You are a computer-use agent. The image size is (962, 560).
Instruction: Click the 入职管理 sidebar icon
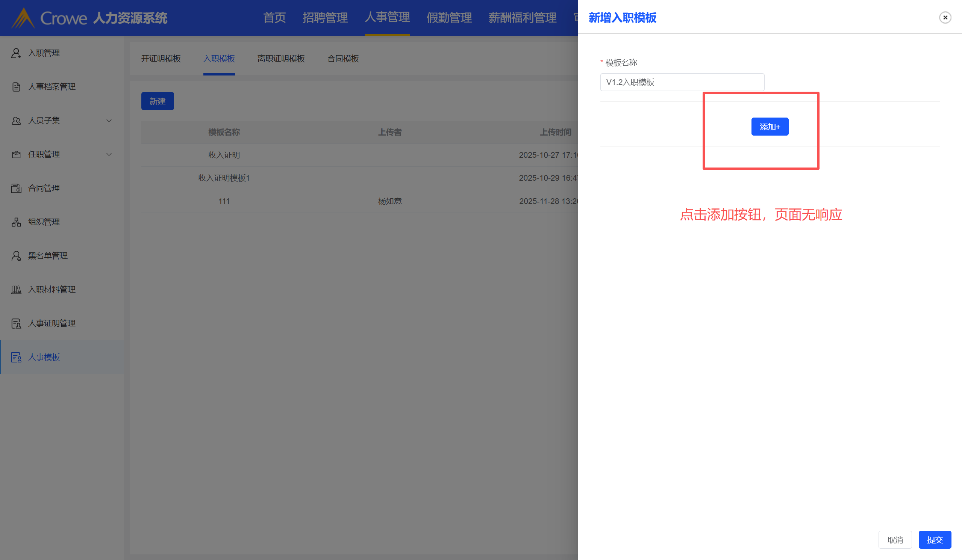point(16,53)
